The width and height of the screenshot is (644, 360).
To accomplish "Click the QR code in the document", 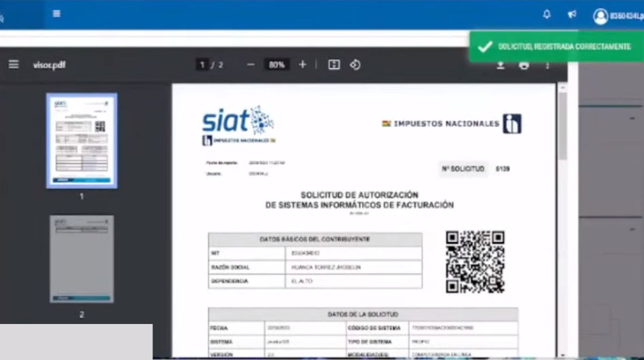I will pyautogui.click(x=475, y=262).
